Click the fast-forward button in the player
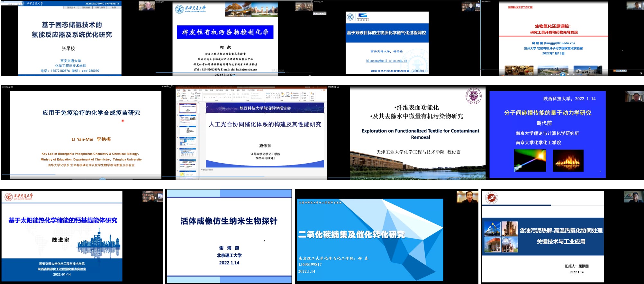 [x=568, y=74]
